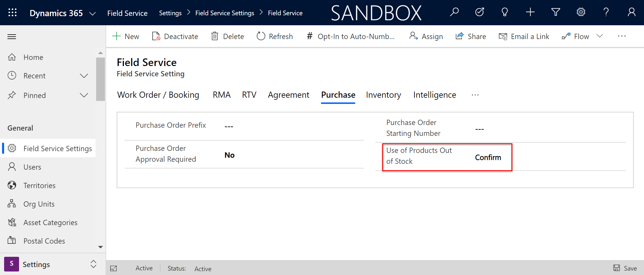The image size is (644, 275).
Task: Expand the Recent list chevron
Action: pyautogui.click(x=84, y=76)
